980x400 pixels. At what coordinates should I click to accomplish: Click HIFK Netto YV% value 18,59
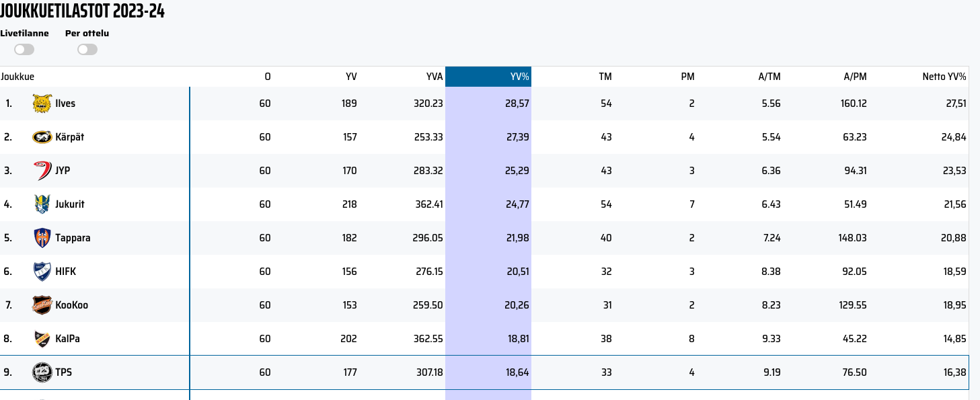pyautogui.click(x=956, y=272)
